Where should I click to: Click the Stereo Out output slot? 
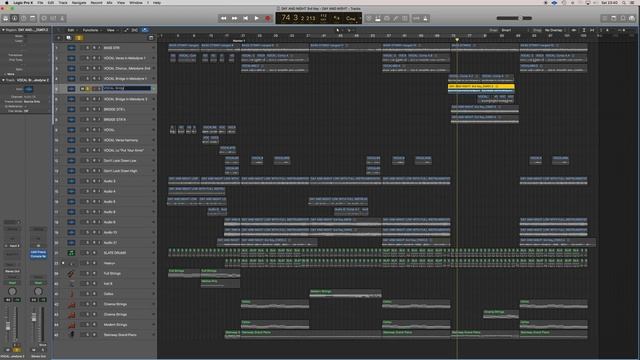[x=12, y=271]
